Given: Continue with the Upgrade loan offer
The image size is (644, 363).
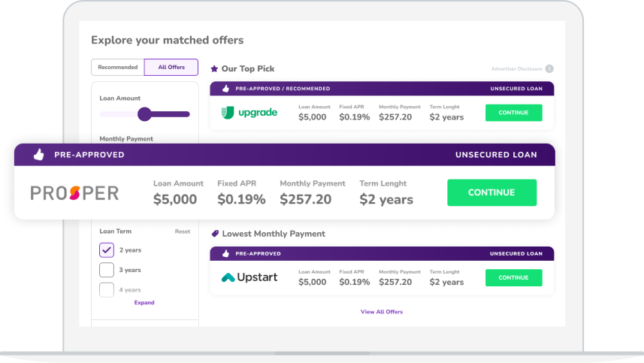Looking at the screenshot, I should click(513, 113).
